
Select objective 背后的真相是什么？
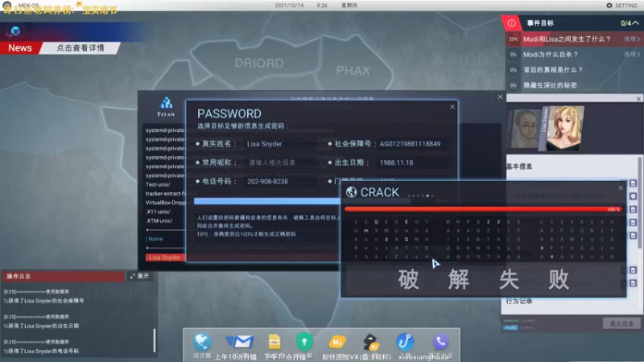553,70
